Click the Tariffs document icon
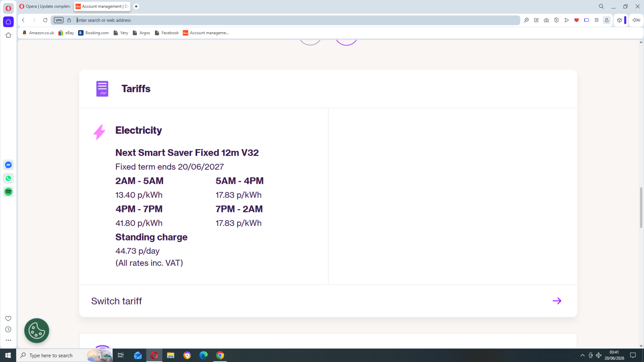This screenshot has width=644, height=362. [x=102, y=89]
